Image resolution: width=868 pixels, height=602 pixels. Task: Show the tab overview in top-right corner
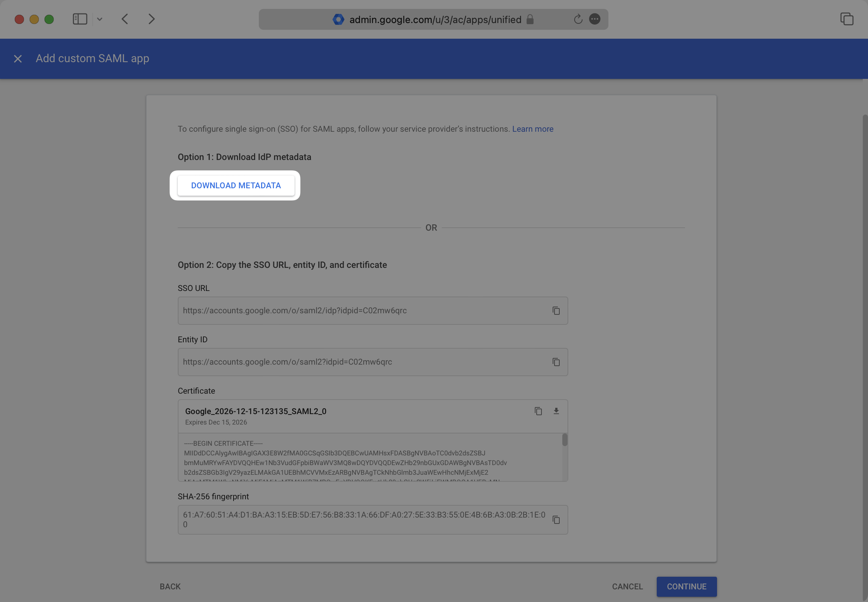847,19
